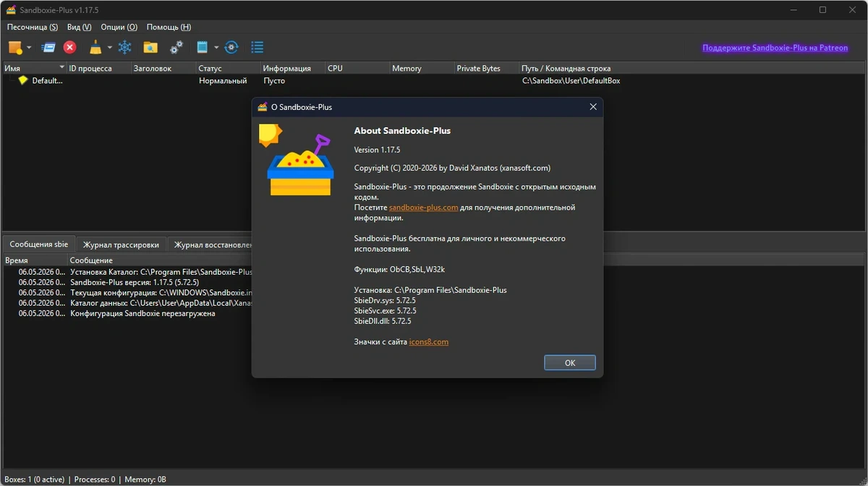868x486 pixels.
Task: Click the broom Cleanup toolbar icon
Action: [x=95, y=48]
